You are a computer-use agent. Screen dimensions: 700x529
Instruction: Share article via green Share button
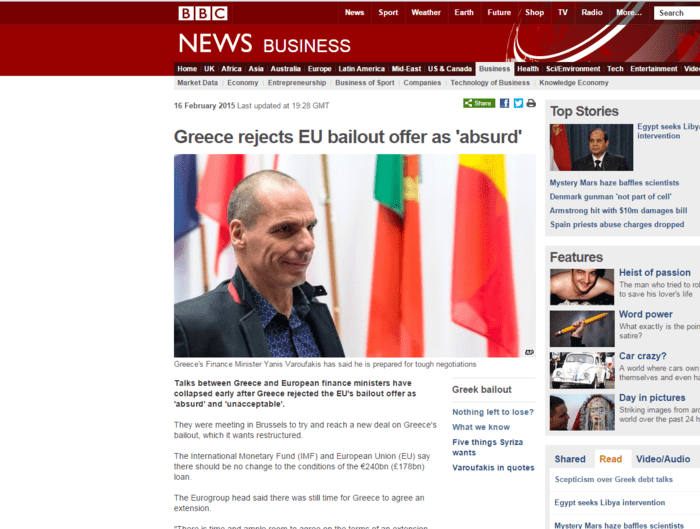tap(479, 103)
